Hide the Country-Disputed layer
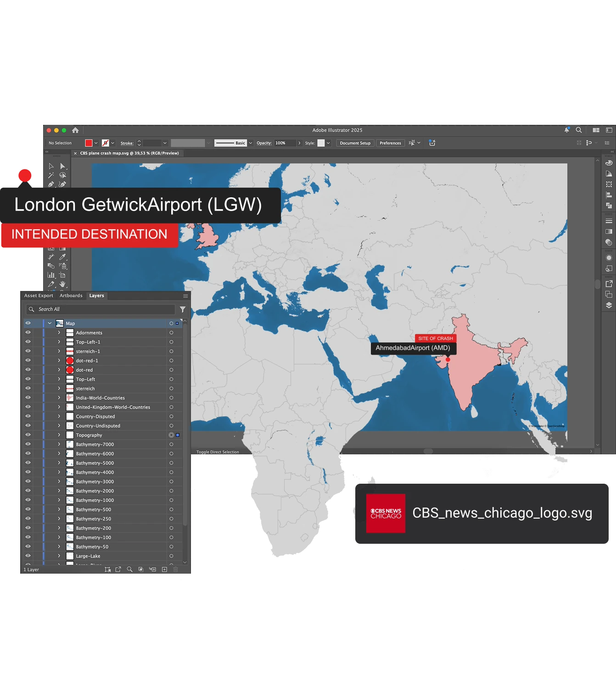616x687 pixels. 28,416
